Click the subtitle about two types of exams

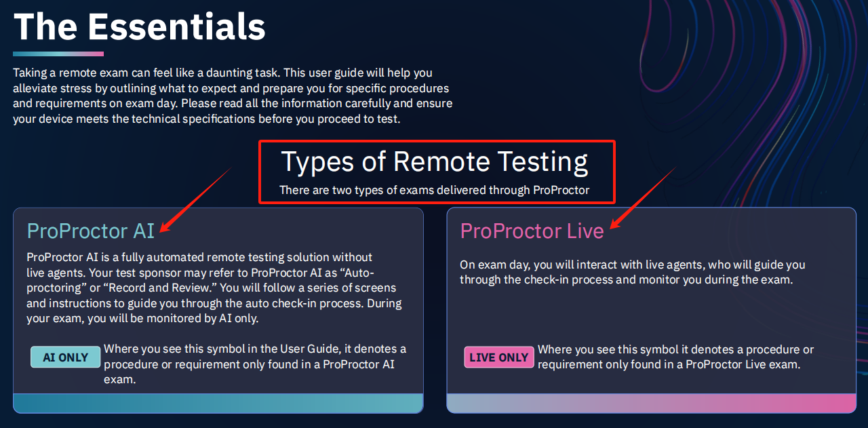(434, 191)
